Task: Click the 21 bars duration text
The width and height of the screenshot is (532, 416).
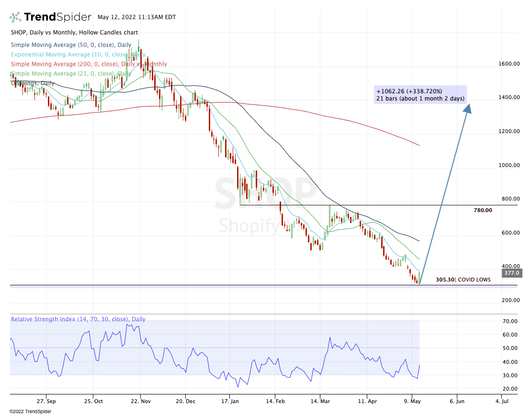Action: (x=420, y=99)
